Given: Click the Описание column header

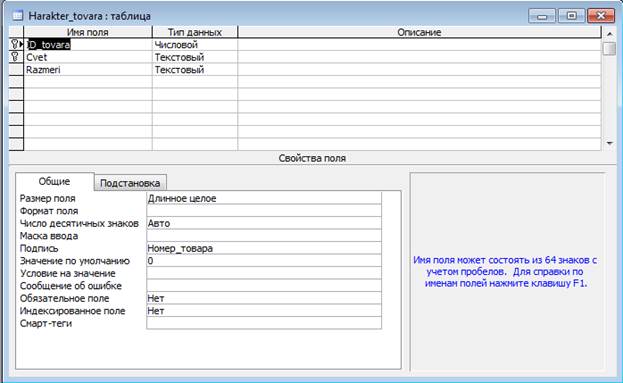Looking at the screenshot, I should click(x=420, y=32).
